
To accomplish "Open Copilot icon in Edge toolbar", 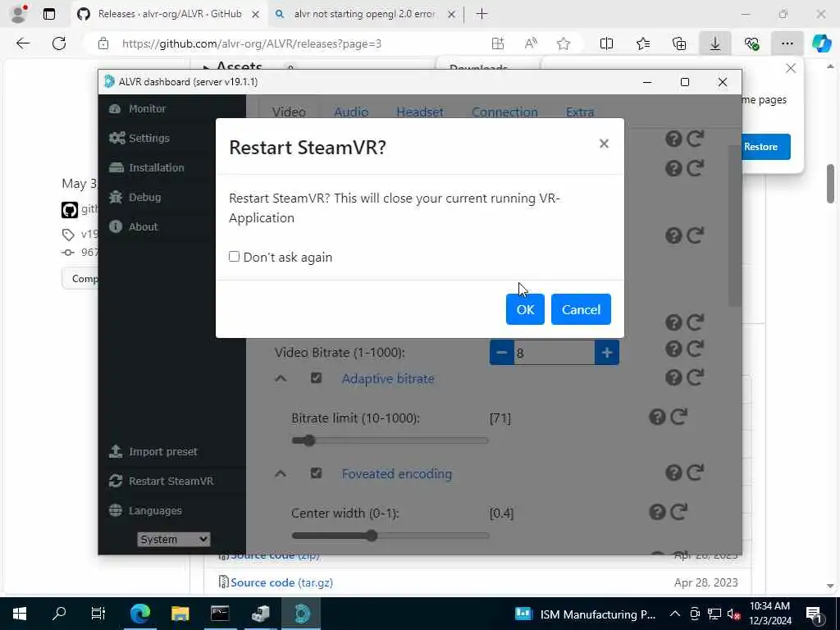I will (x=821, y=44).
